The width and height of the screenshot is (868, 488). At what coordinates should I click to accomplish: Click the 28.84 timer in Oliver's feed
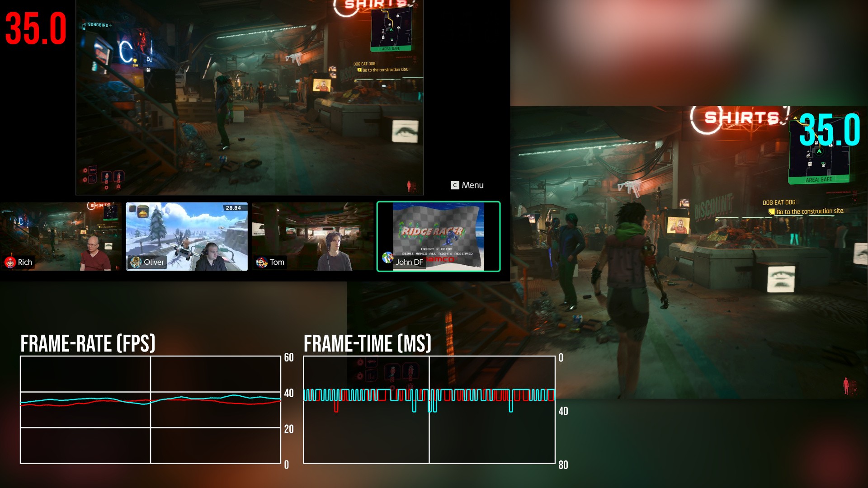tap(233, 208)
